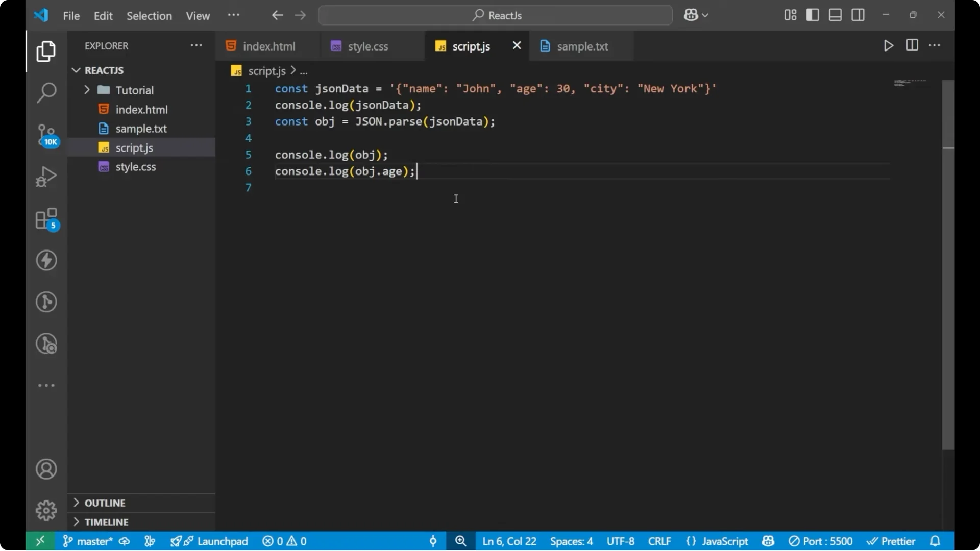The height and width of the screenshot is (551, 980).
Task: Open branch picker via master in status bar
Action: [x=93, y=541]
